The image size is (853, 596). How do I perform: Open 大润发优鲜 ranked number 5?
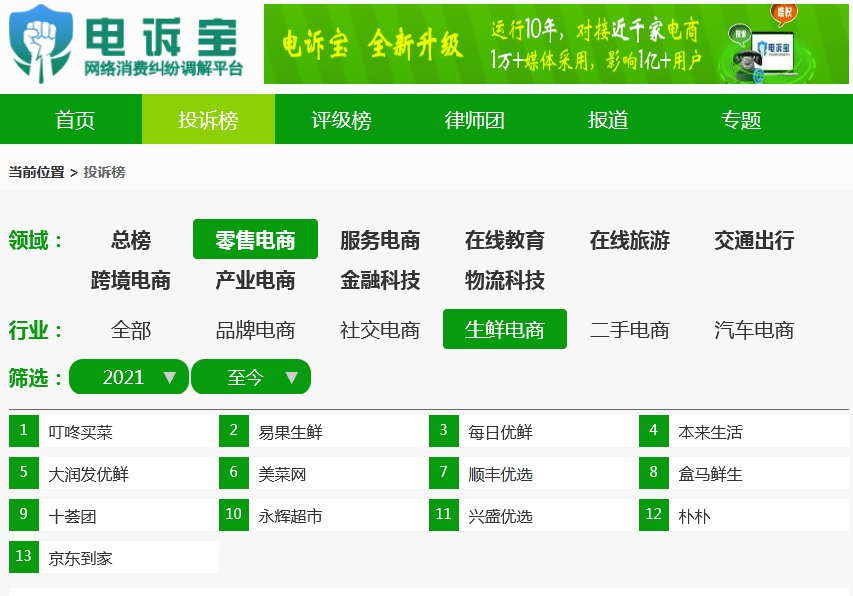[x=114, y=473]
